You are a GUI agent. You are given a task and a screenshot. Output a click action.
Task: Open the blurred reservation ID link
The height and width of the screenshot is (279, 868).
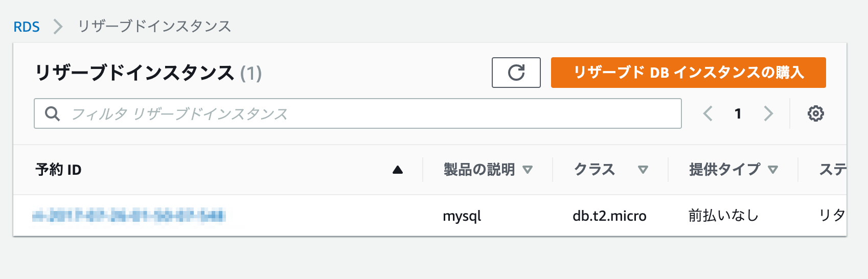(x=129, y=216)
